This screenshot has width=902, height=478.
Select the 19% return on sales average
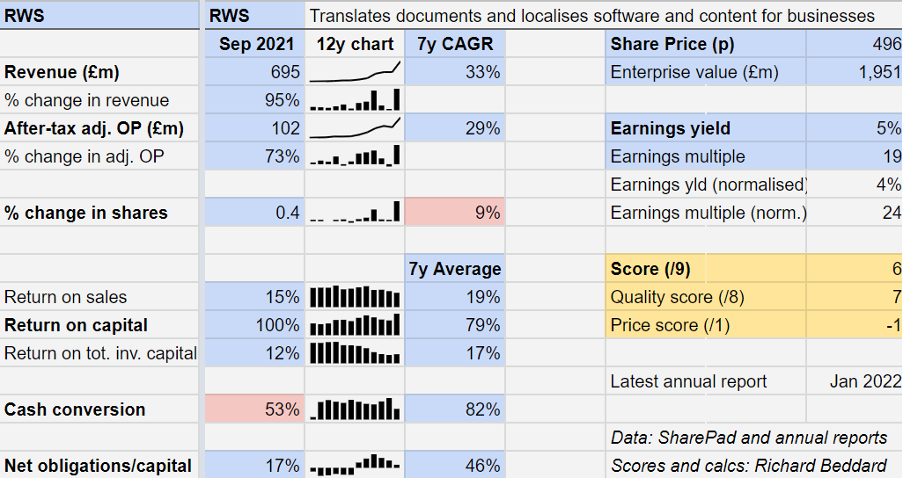tap(455, 297)
